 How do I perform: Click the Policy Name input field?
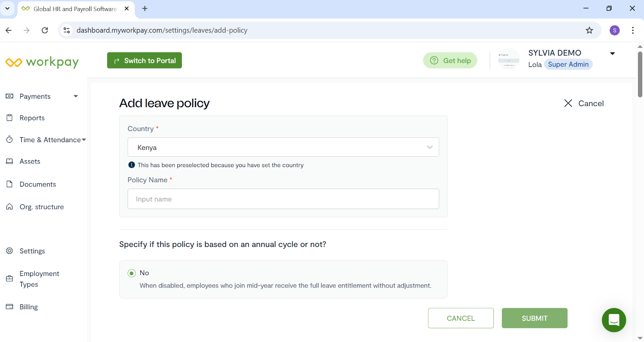pyautogui.click(x=283, y=199)
